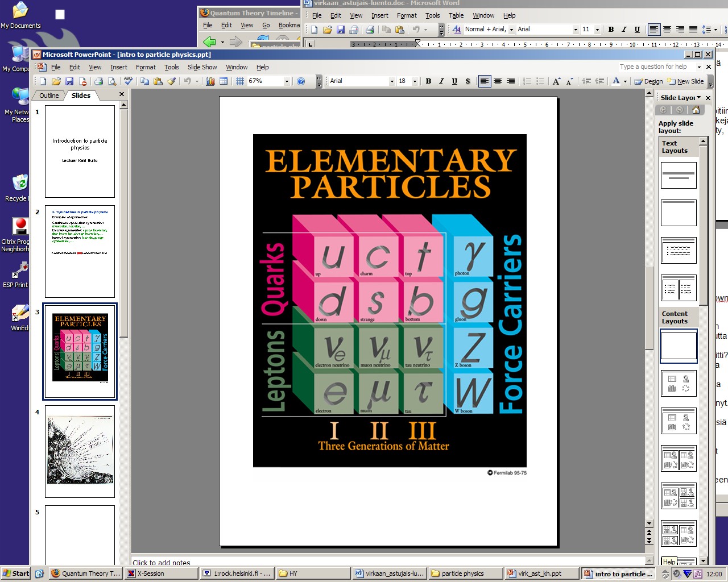The width and height of the screenshot is (728, 582).
Task: Select slide 4 thumbnail
Action: pos(80,451)
